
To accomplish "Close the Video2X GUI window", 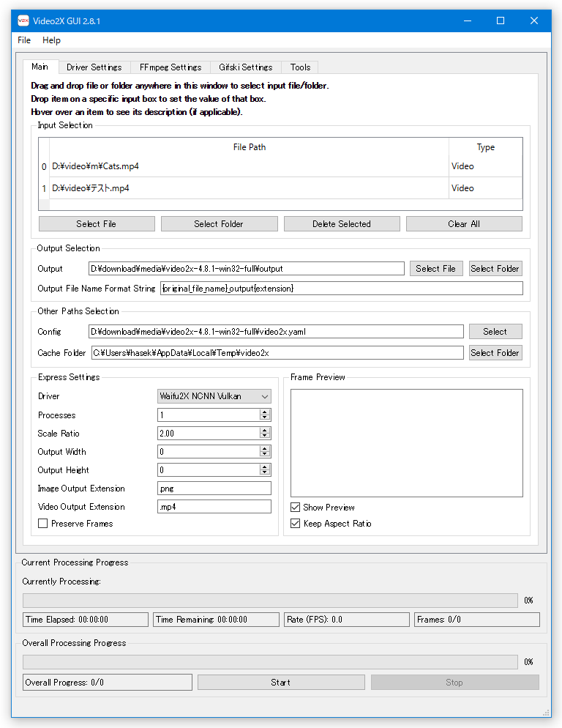I will [x=534, y=21].
